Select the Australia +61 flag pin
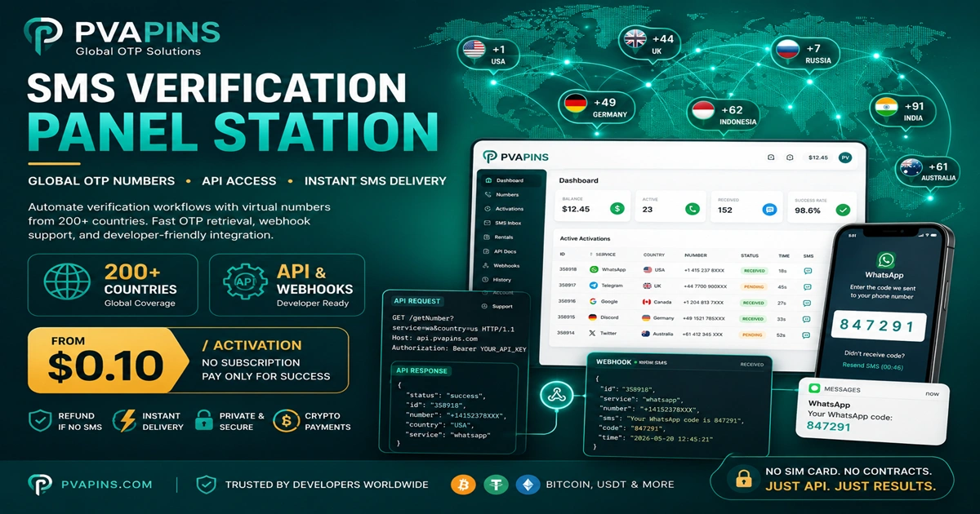 click(927, 172)
